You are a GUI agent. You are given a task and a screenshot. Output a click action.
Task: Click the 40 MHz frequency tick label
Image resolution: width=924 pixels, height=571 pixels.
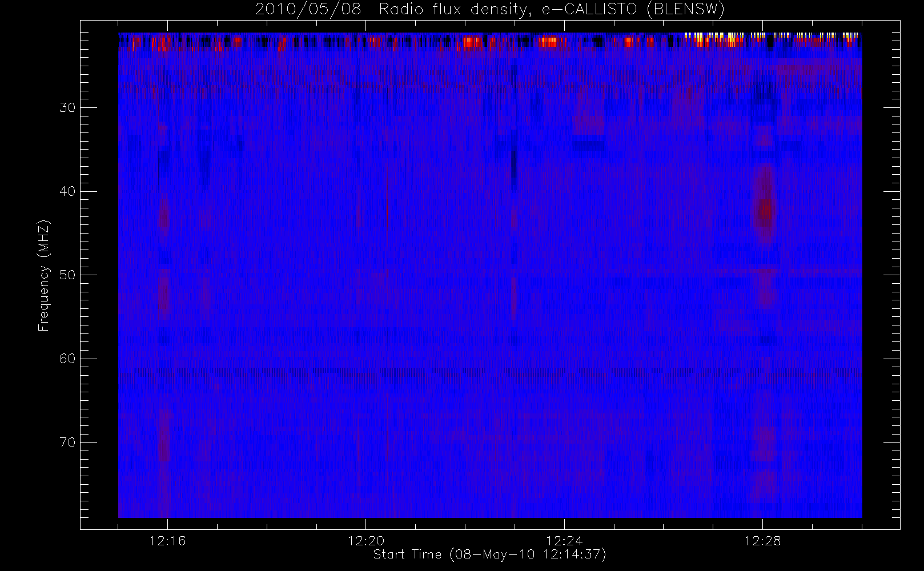point(67,191)
